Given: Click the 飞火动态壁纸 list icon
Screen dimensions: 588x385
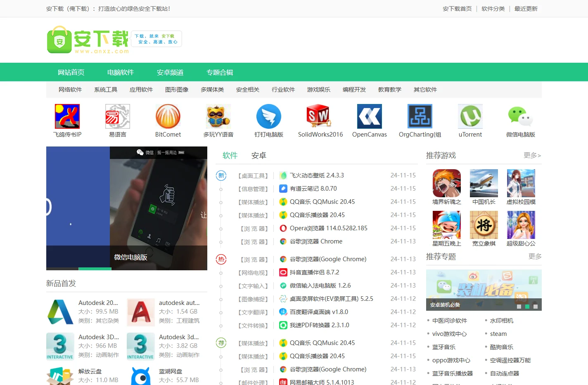Looking at the screenshot, I should (283, 175).
